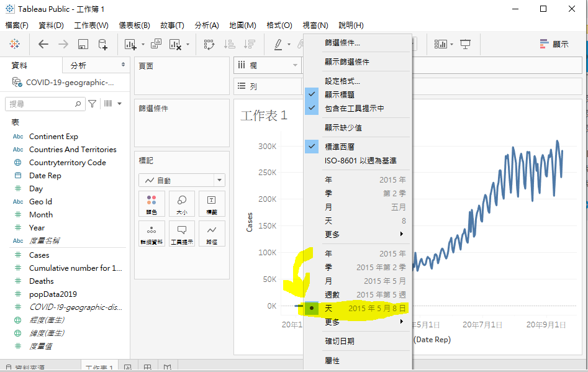Duplicate the sheet using the toolbar icon
This screenshot has width=588, height=372.
click(156, 44)
